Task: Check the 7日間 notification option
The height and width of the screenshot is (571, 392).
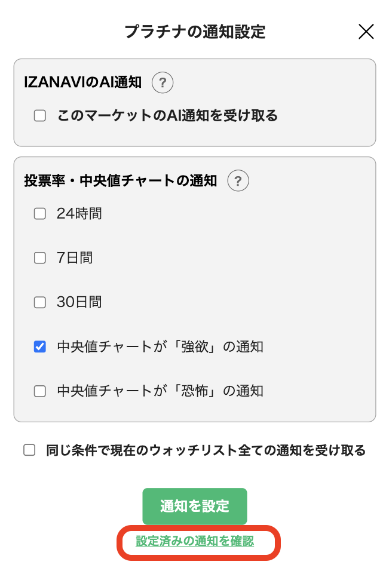Action: [x=39, y=257]
